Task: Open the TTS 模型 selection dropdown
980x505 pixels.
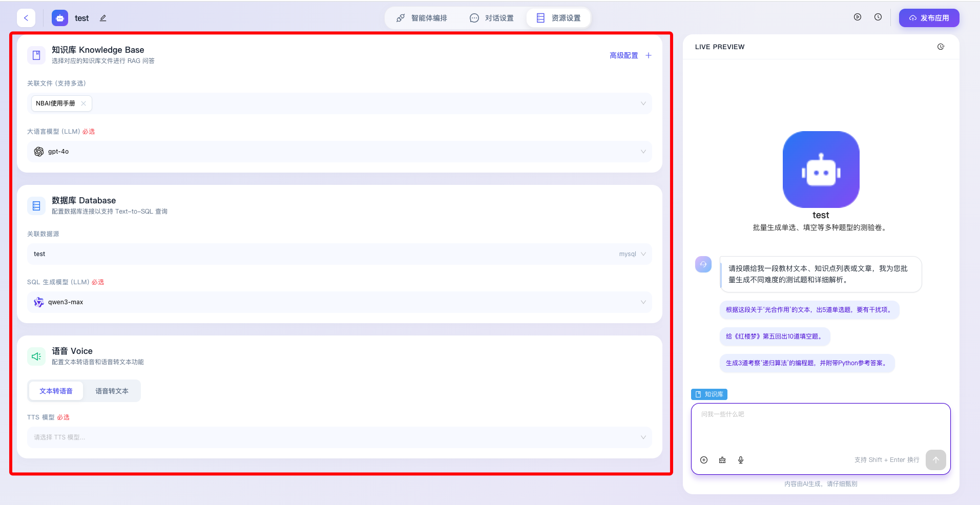Action: pyautogui.click(x=339, y=437)
